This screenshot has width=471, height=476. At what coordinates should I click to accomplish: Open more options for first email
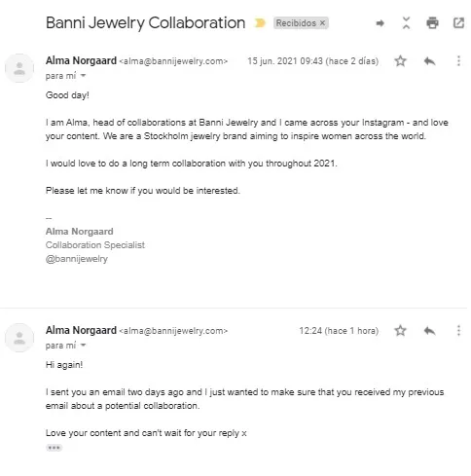pos(458,61)
